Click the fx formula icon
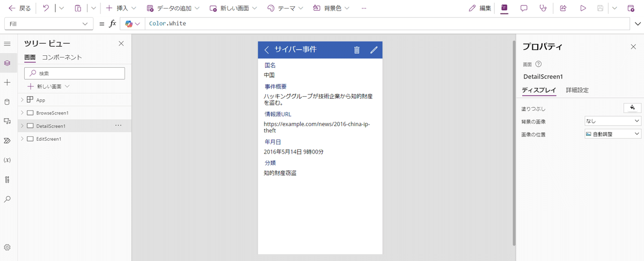The height and width of the screenshot is (261, 644). [113, 24]
